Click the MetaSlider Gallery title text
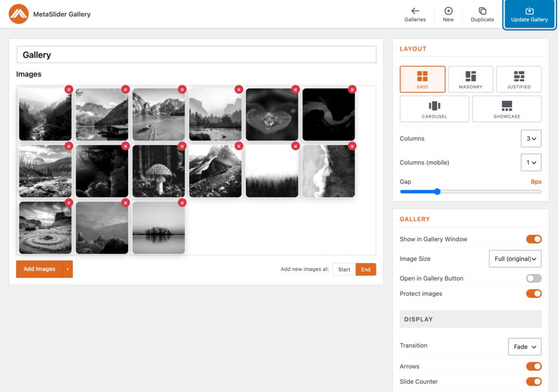 tap(62, 14)
